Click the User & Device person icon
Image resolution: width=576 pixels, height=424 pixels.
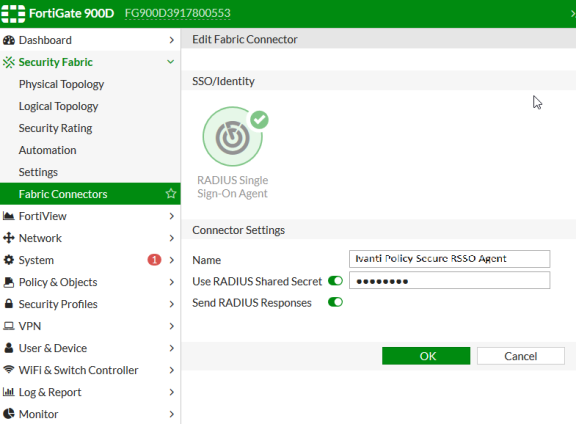[x=9, y=348]
